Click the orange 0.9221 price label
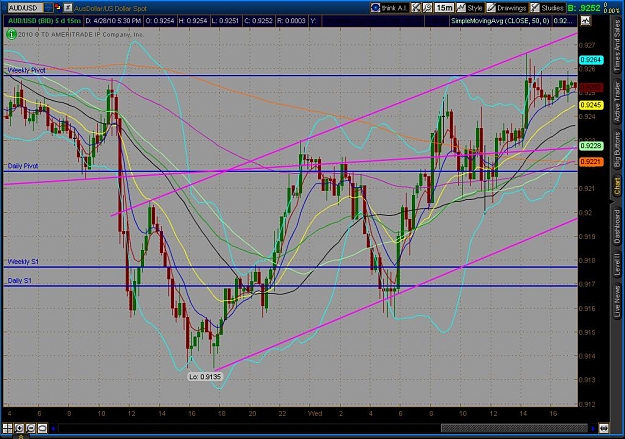Viewport: 625px width, 439px height. click(591, 162)
